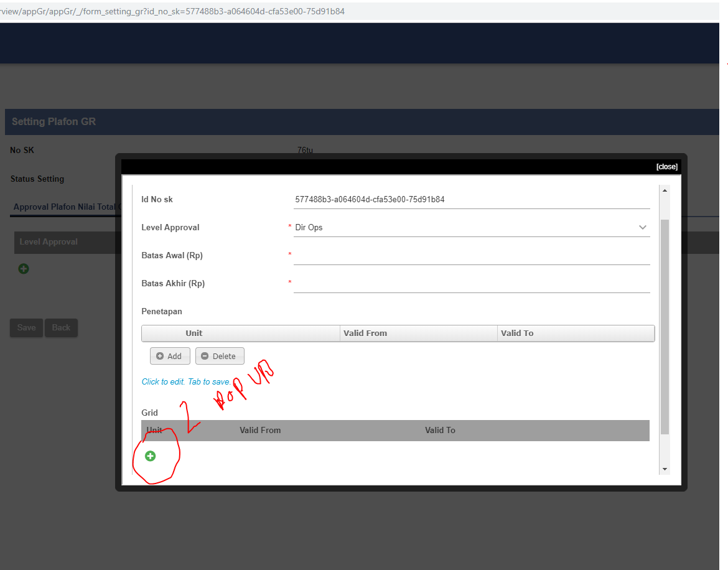Screen dimensions: 728x570
Task: Close the popup via [close] link
Action: tap(667, 167)
